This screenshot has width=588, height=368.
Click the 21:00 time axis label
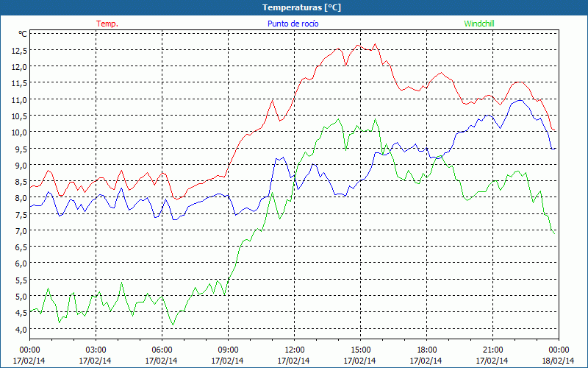(492, 350)
